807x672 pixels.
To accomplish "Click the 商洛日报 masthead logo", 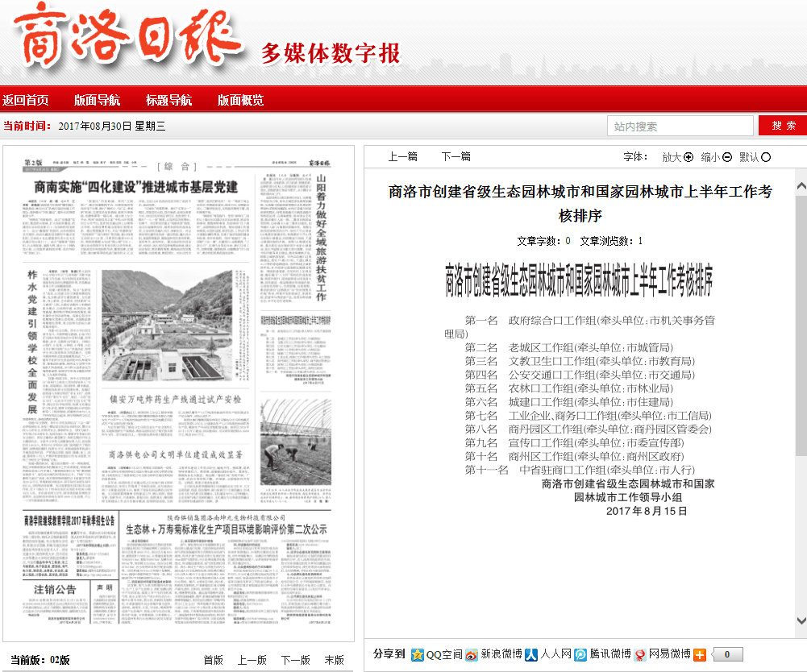I will click(x=127, y=37).
